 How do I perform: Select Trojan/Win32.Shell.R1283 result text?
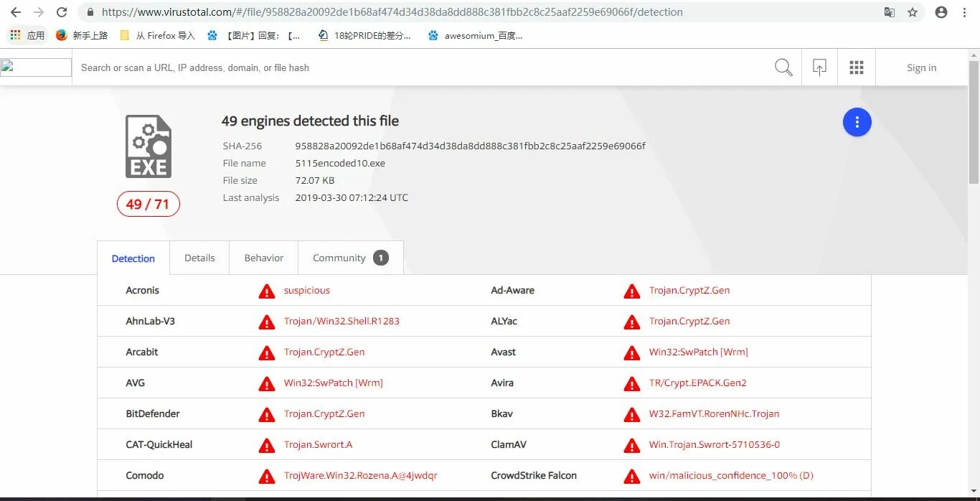coord(341,321)
